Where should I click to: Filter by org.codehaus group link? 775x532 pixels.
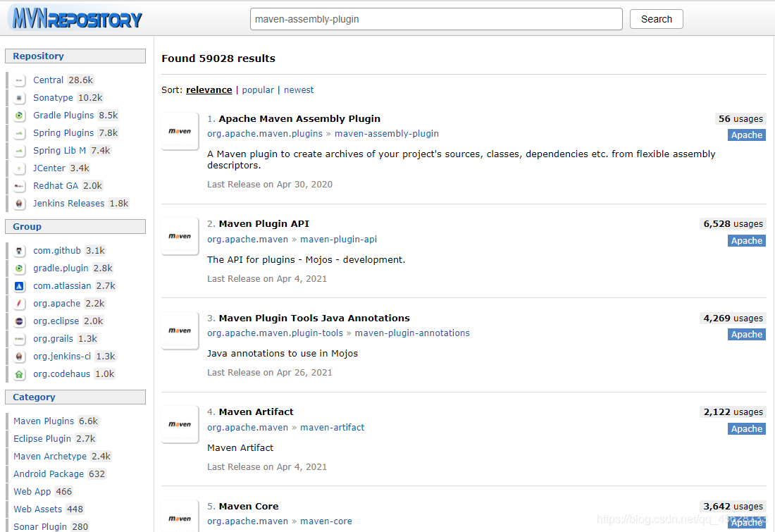[62, 374]
